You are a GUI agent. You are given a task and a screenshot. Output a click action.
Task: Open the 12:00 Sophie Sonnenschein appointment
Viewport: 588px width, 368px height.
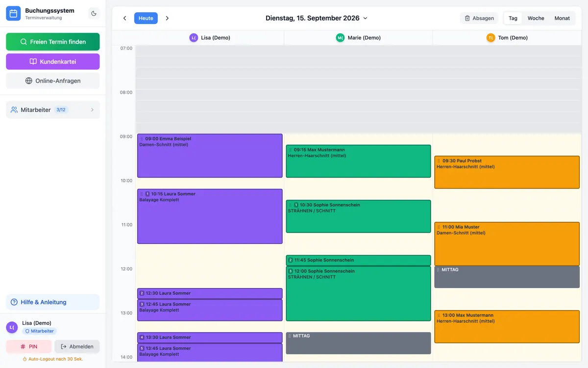pos(358,293)
